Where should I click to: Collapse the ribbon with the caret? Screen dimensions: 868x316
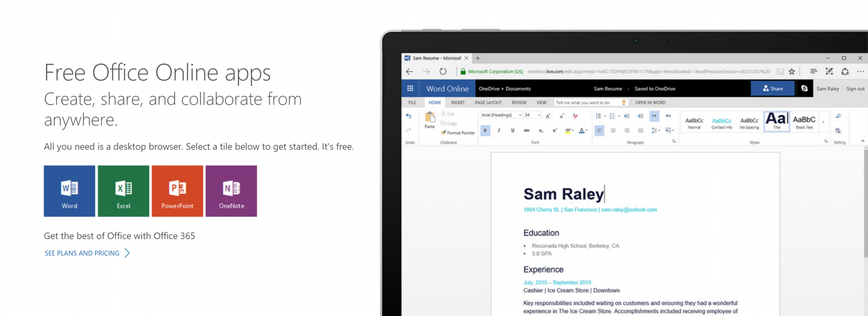863,141
